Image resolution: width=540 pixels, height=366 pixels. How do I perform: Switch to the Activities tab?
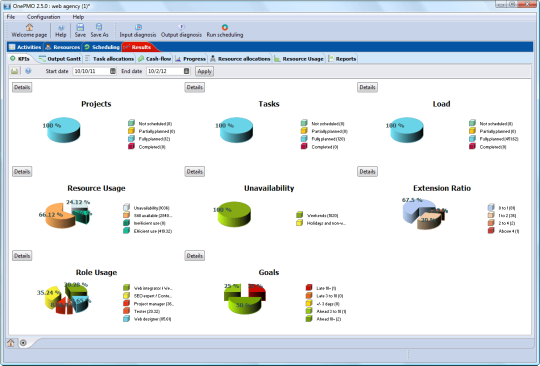tap(25, 47)
